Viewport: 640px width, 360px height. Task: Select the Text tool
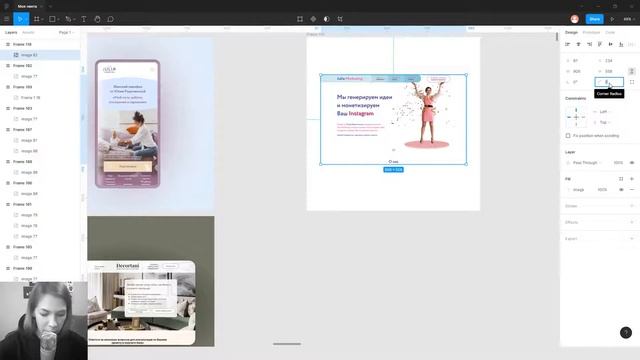click(x=84, y=19)
